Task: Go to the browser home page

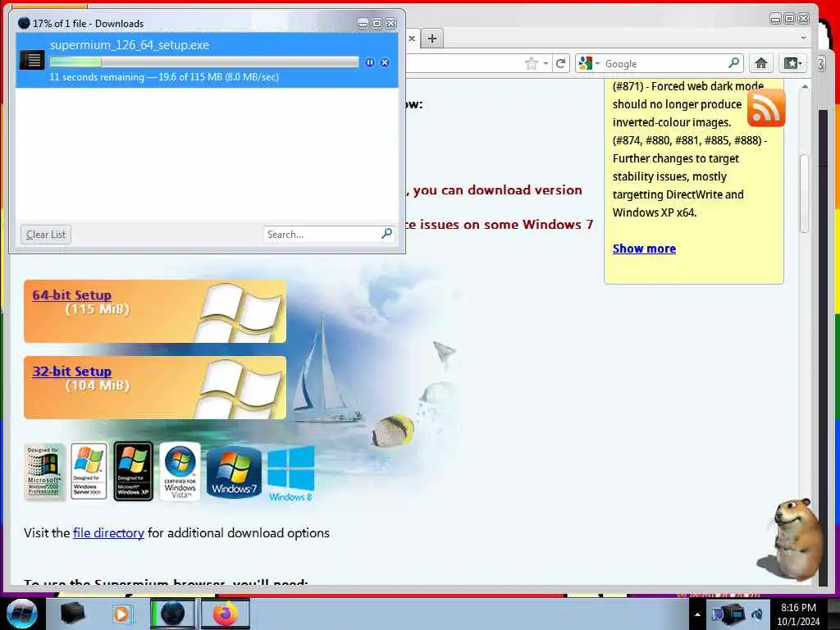Action: 760,63
